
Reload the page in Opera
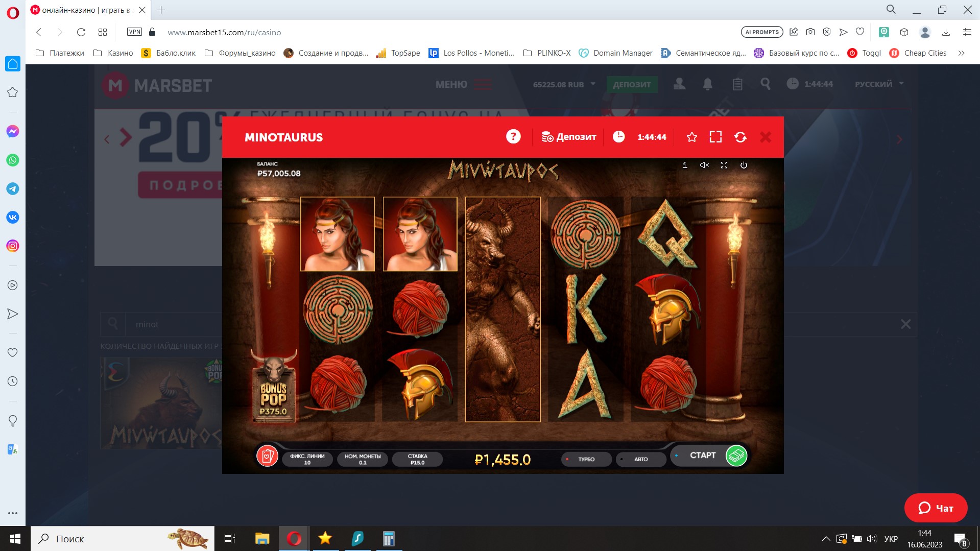pyautogui.click(x=81, y=32)
